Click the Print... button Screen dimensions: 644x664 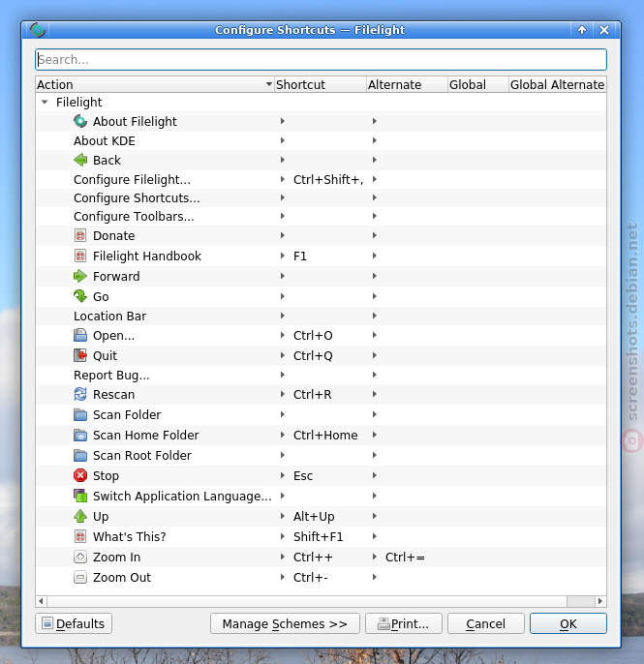403,623
